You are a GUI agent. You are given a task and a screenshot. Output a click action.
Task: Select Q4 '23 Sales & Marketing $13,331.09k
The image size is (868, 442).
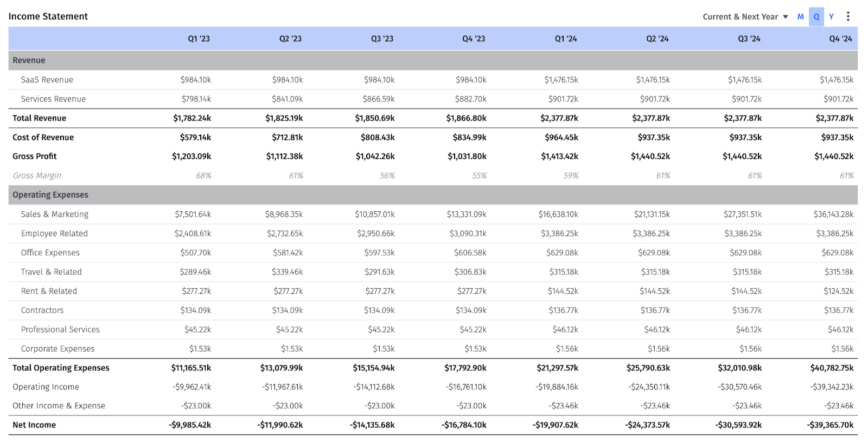[x=467, y=214]
